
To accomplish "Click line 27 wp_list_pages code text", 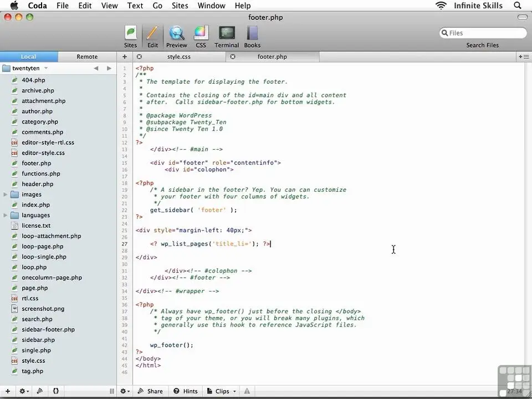I will coord(210,244).
